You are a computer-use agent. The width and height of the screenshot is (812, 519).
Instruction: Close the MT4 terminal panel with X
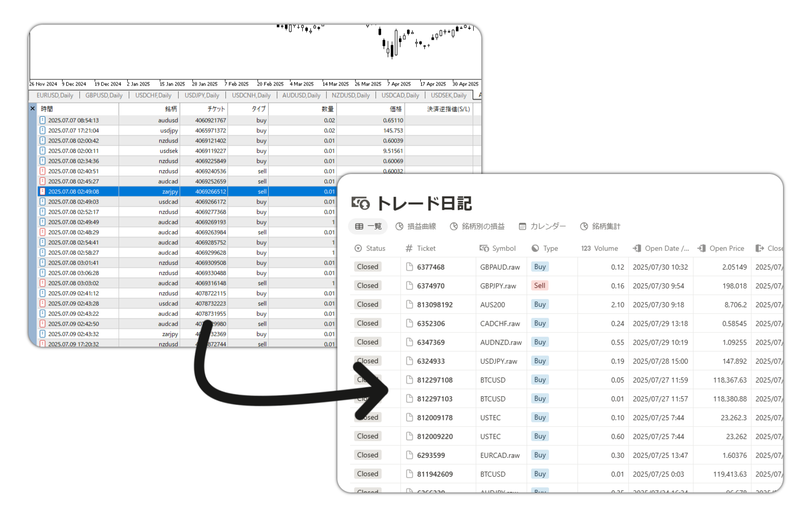pos(33,108)
